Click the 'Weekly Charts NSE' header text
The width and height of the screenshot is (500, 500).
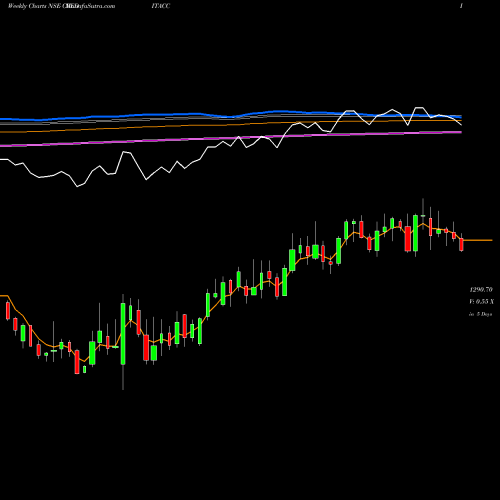(34, 6)
